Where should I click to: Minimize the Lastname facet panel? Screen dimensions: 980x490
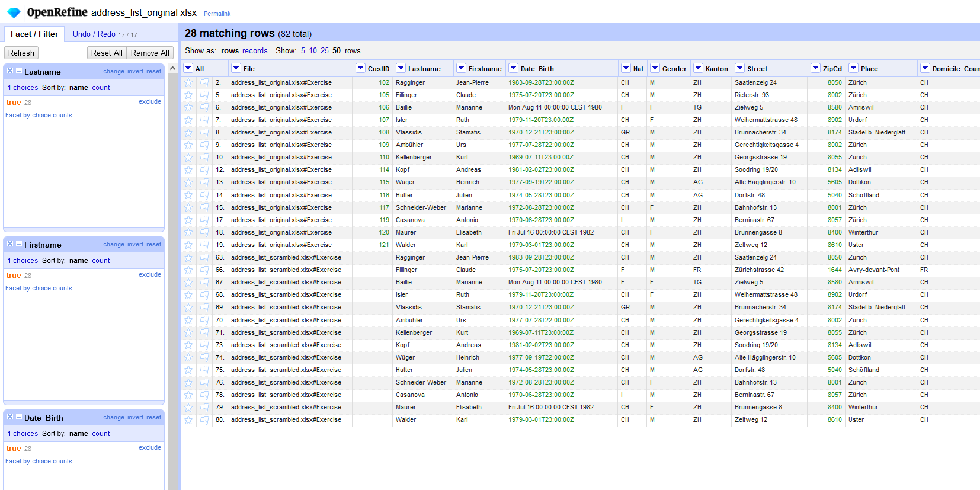(x=19, y=71)
